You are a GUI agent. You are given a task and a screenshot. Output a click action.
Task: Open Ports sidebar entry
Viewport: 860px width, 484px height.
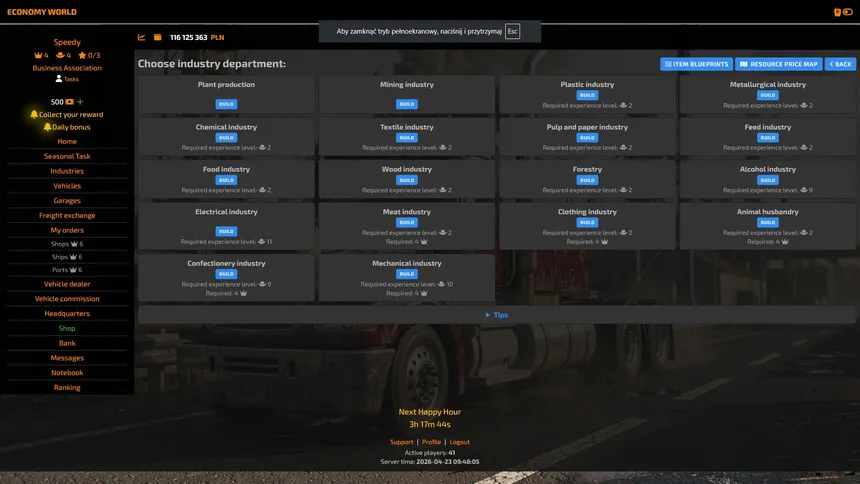[67, 270]
